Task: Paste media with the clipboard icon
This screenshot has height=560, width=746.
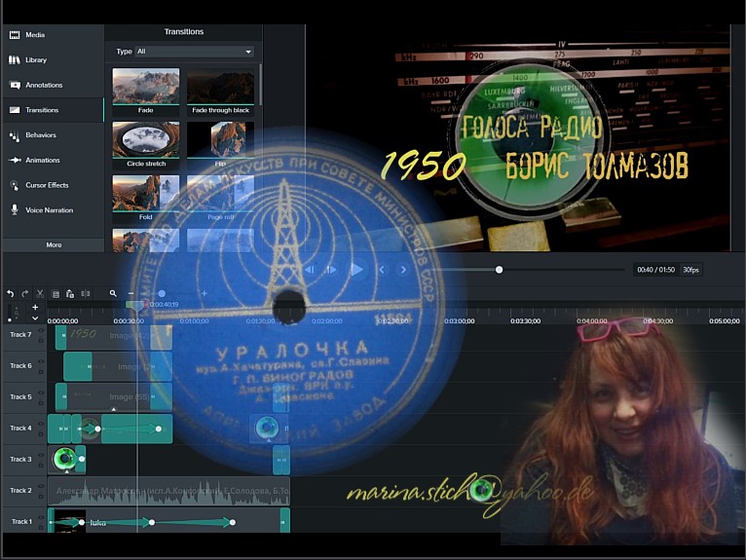Action: [x=70, y=293]
